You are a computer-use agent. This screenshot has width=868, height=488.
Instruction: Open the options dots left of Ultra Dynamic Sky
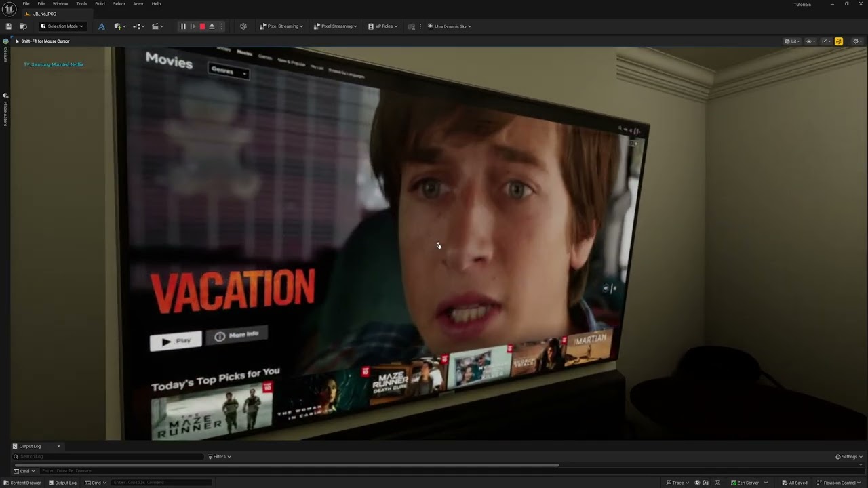click(420, 26)
